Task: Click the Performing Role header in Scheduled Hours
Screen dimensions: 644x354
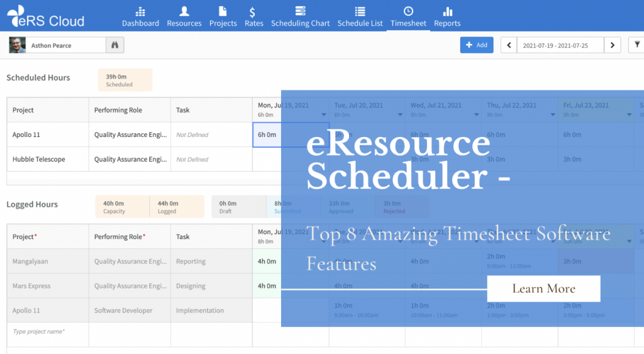Action: click(x=130, y=110)
